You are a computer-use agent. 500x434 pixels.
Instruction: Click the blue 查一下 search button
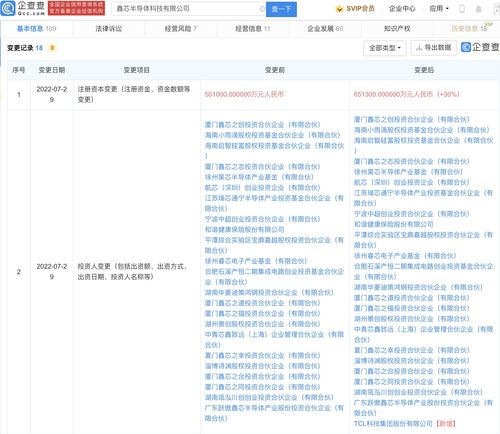[281, 9]
